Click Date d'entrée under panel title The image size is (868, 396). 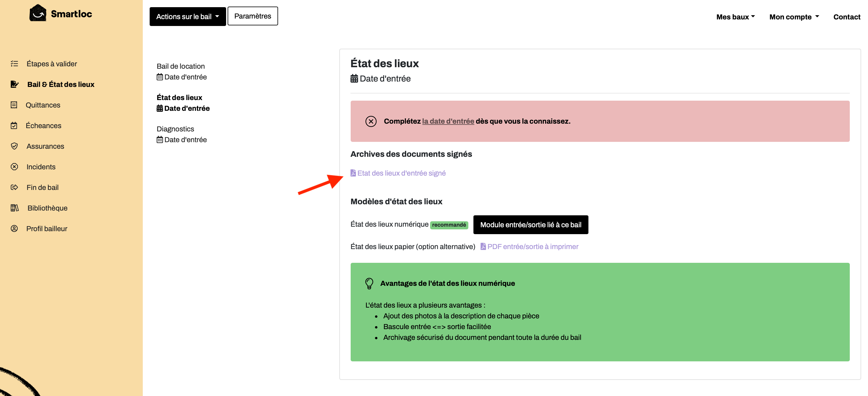[x=385, y=79]
